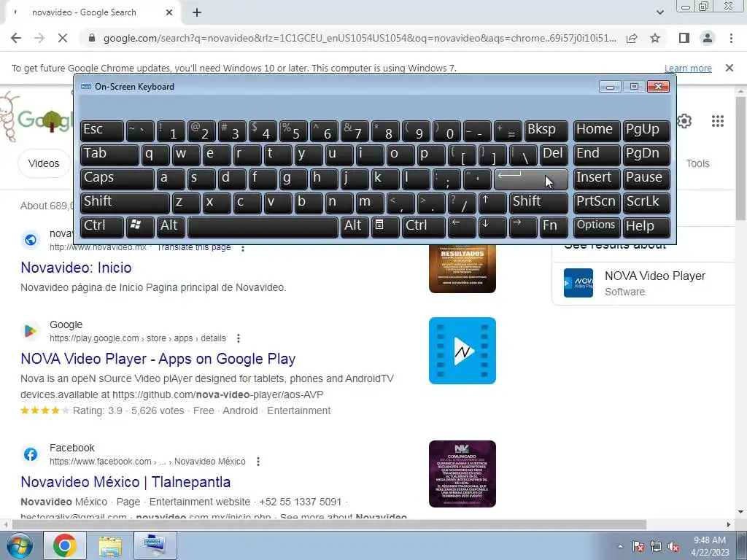
Task: Click the NOVA Video Player app thumbnail
Action: 462,351
